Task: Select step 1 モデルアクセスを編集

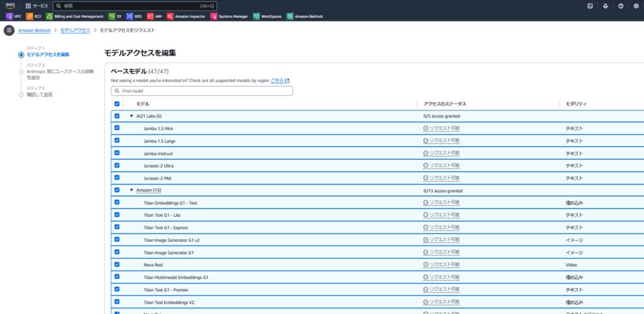Action: pos(48,55)
